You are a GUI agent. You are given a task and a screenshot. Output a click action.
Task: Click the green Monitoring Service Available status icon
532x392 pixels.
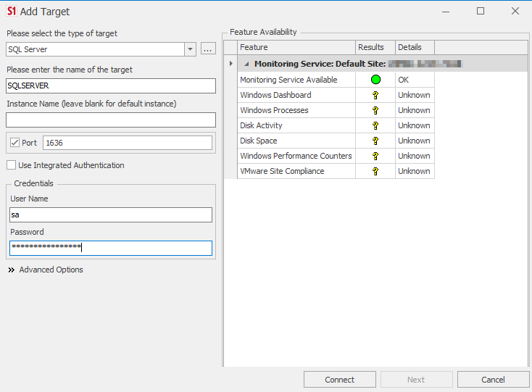pos(375,80)
